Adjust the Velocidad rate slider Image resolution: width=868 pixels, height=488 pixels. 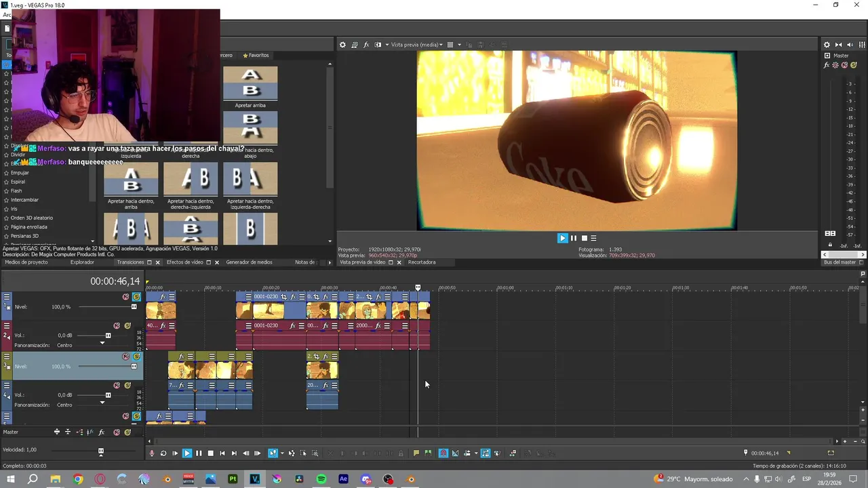pyautogui.click(x=101, y=451)
